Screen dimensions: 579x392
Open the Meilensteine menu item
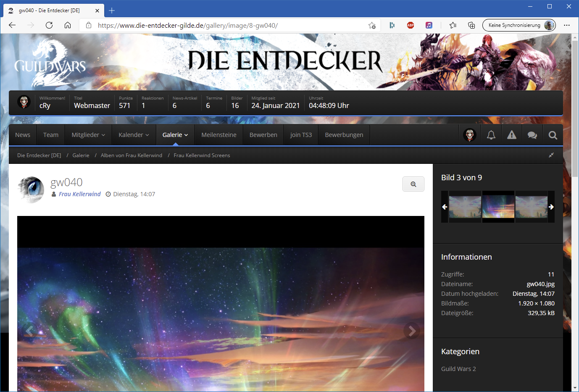(x=219, y=135)
